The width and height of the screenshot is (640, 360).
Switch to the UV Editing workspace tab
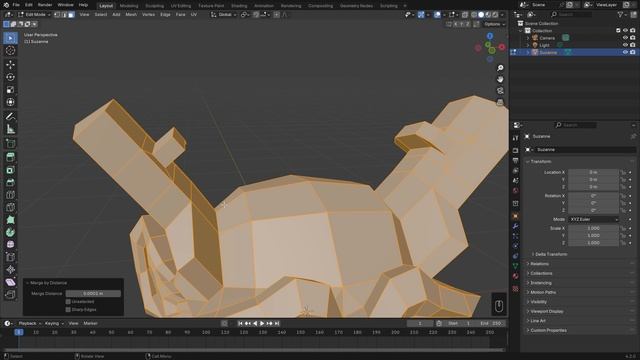[181, 6]
